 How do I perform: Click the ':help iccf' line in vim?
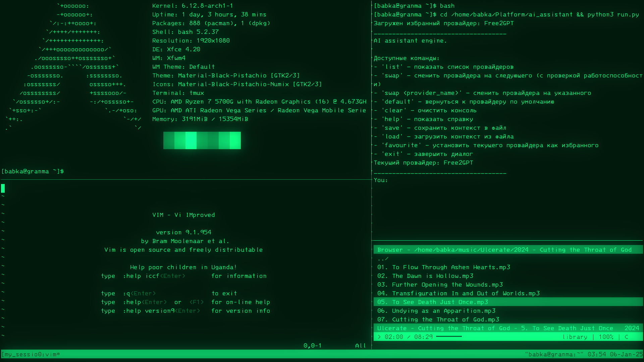pyautogui.click(x=184, y=276)
